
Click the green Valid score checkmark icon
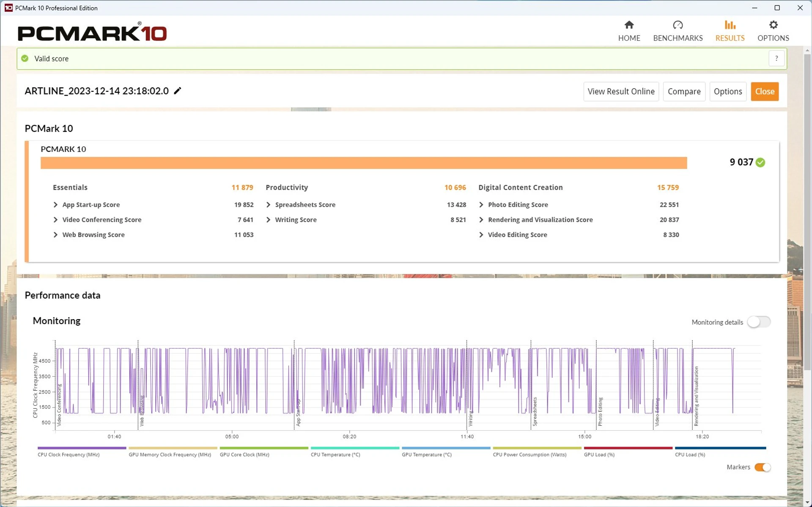[x=25, y=58]
